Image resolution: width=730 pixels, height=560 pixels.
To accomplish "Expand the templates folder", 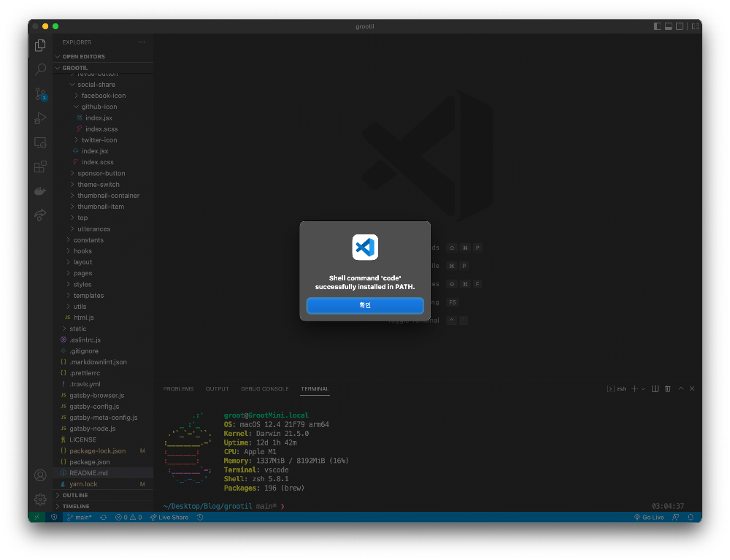I will [x=103, y=296].
